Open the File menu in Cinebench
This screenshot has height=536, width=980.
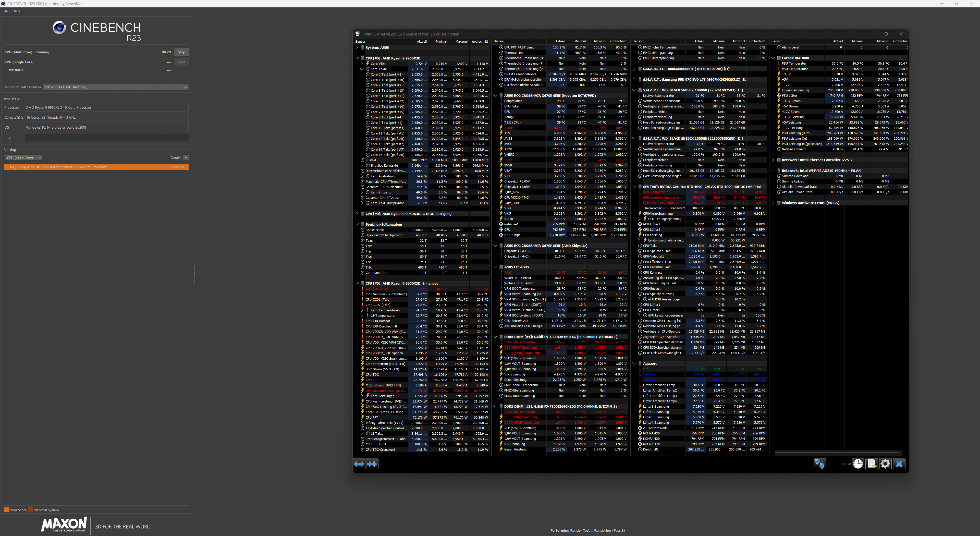(5, 11)
